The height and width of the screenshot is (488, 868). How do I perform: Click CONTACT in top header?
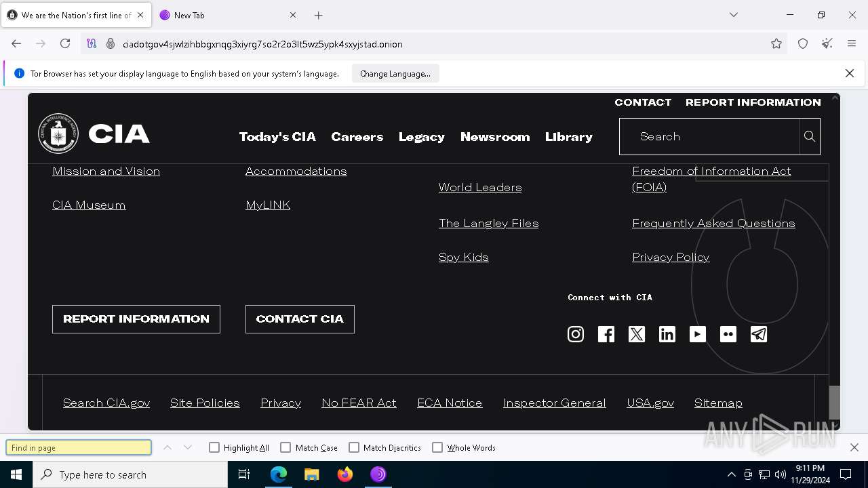point(643,102)
